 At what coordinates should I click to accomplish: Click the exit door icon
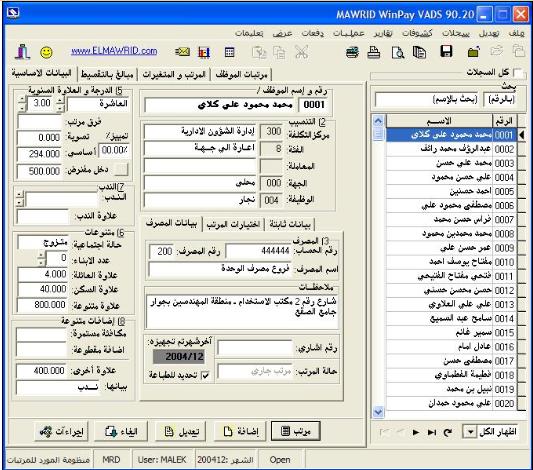pyautogui.click(x=23, y=52)
